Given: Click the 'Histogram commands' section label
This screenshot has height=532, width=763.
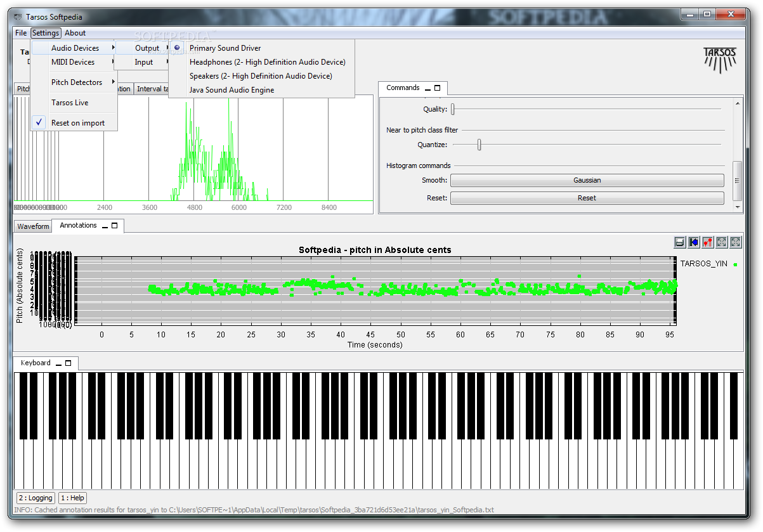Looking at the screenshot, I should tap(419, 165).
